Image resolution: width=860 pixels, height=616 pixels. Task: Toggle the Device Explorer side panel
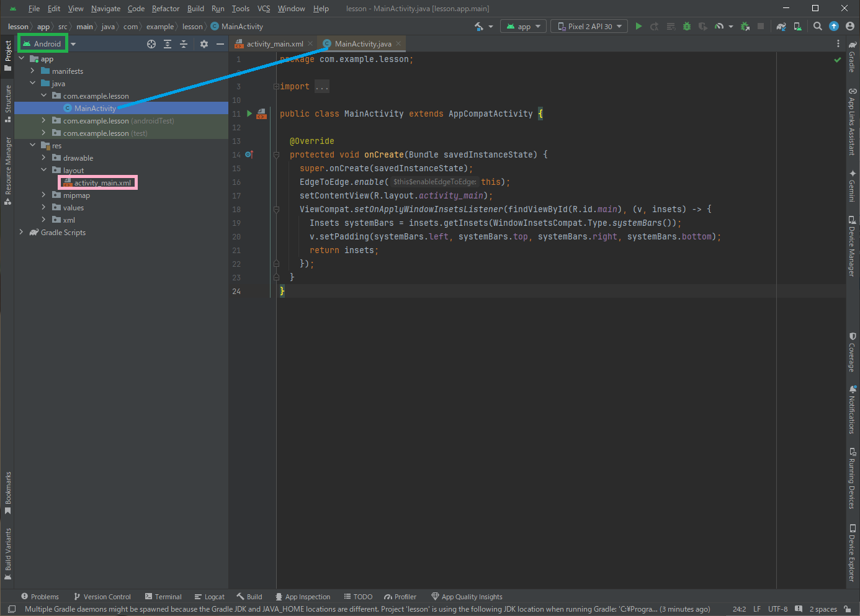853,553
